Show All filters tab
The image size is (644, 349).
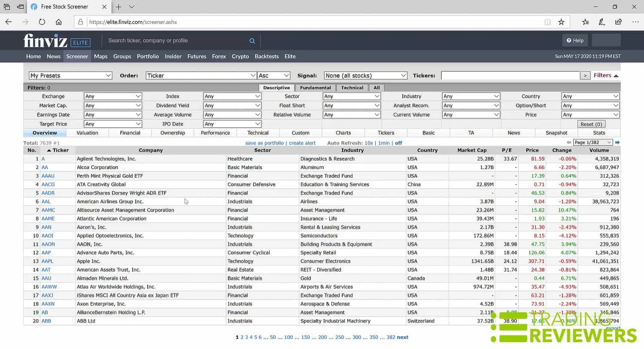(377, 87)
